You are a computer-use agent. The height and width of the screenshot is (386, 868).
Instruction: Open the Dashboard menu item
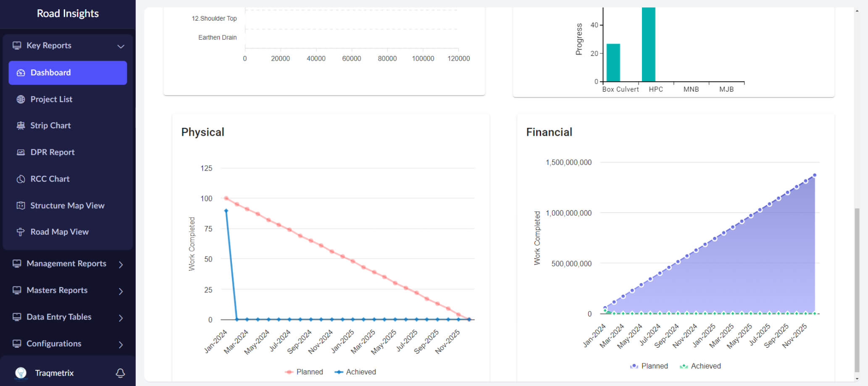(x=68, y=73)
